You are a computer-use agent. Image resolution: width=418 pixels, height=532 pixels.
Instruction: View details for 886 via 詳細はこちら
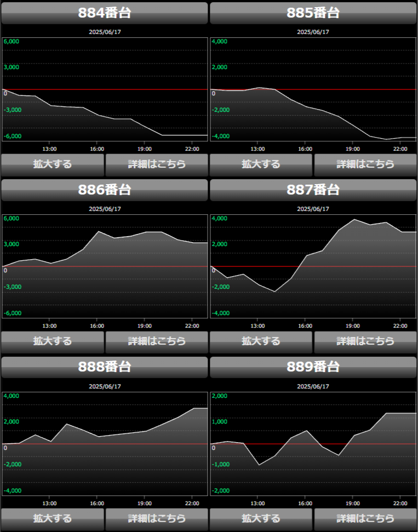click(x=157, y=342)
